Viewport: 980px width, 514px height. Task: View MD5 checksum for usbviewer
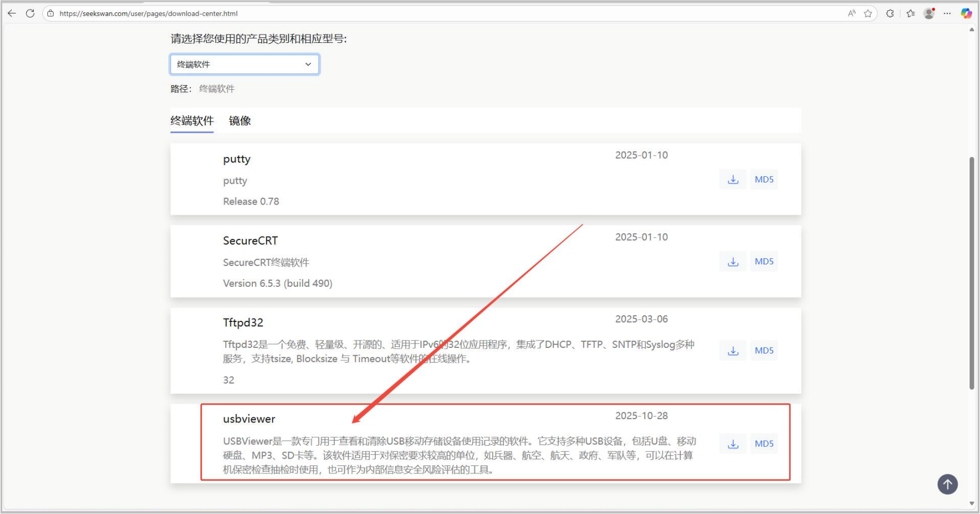pos(764,443)
